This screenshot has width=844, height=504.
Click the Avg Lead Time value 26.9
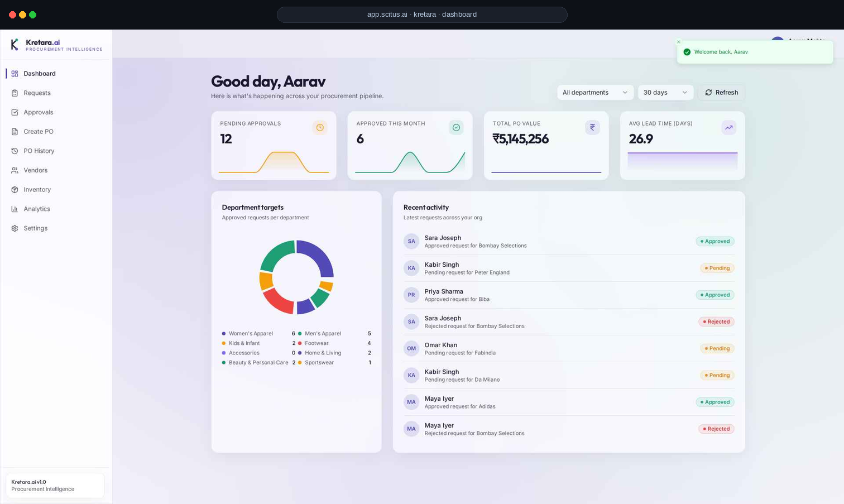(641, 139)
